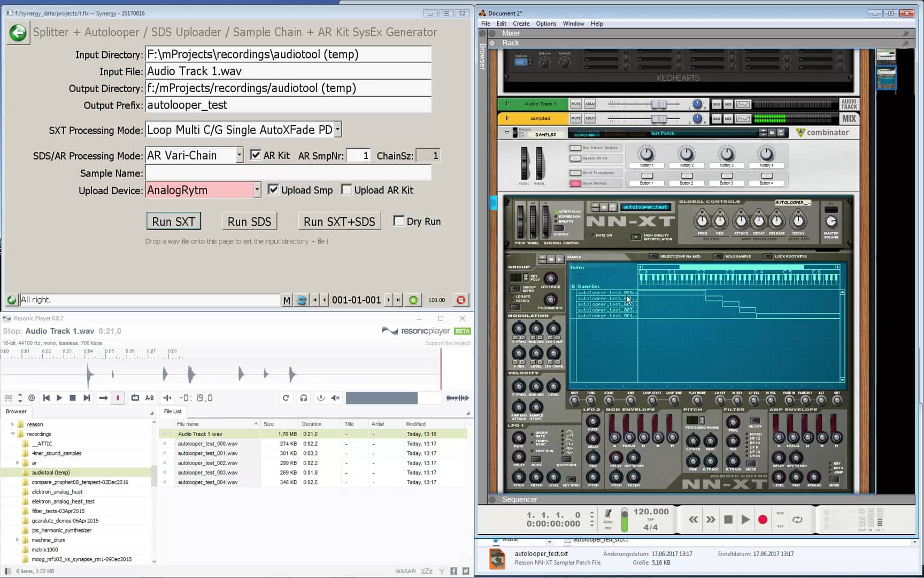Open Upload Device dropdown
This screenshot has height=578, width=924.
[x=257, y=190]
